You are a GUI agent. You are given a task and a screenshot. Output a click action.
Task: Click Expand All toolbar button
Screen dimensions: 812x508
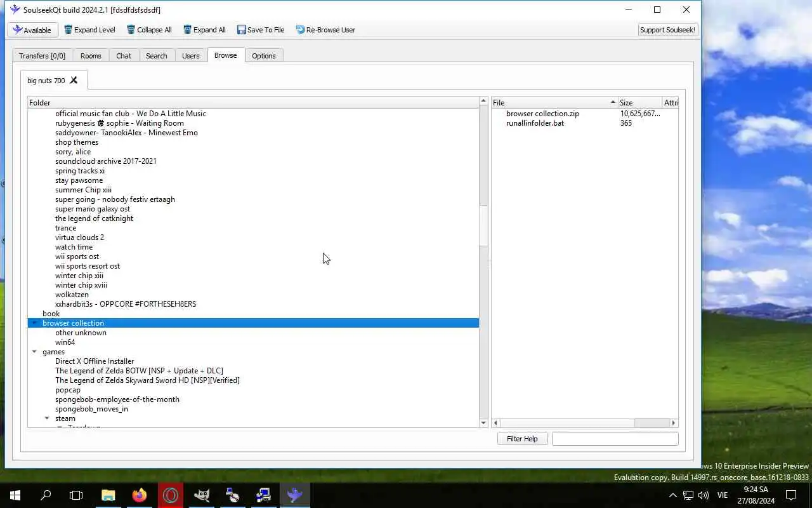[x=204, y=30]
